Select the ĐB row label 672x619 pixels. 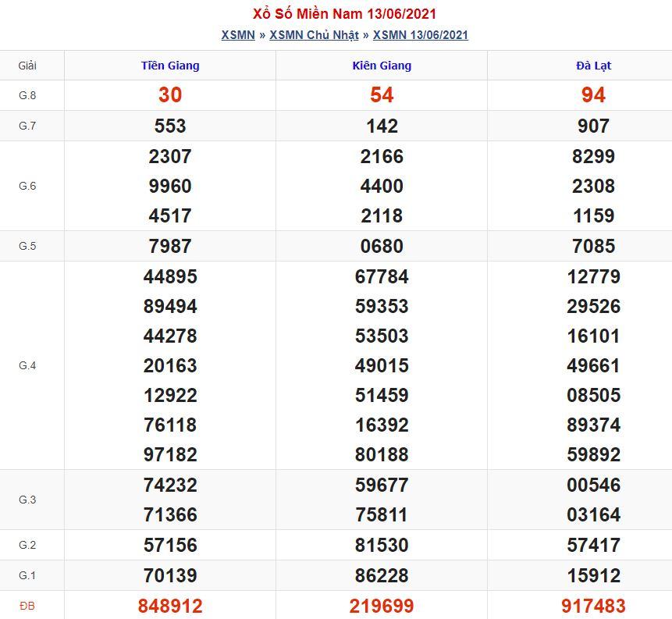click(x=27, y=606)
